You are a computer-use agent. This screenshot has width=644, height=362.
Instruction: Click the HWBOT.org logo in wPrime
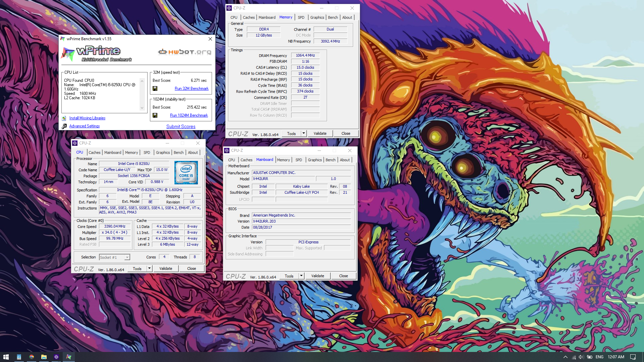(185, 52)
